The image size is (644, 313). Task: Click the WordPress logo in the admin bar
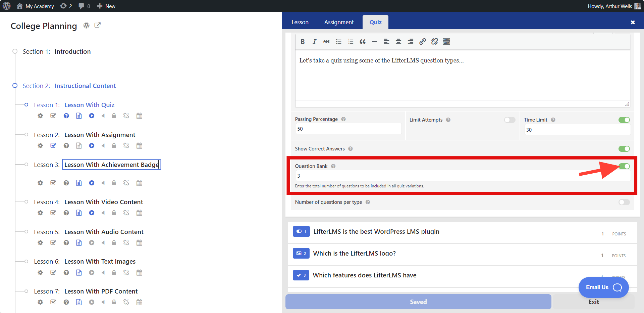7,6
